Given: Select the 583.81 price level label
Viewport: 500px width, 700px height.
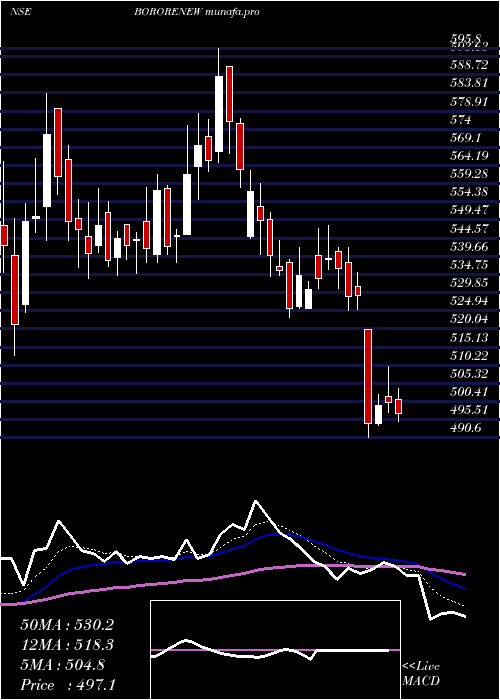Looking at the screenshot, I should tap(468, 83).
